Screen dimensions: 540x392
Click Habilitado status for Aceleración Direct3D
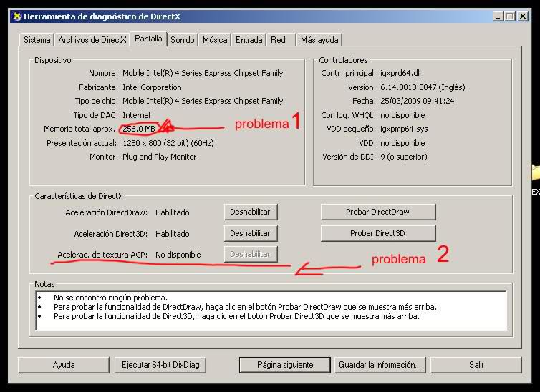click(172, 234)
